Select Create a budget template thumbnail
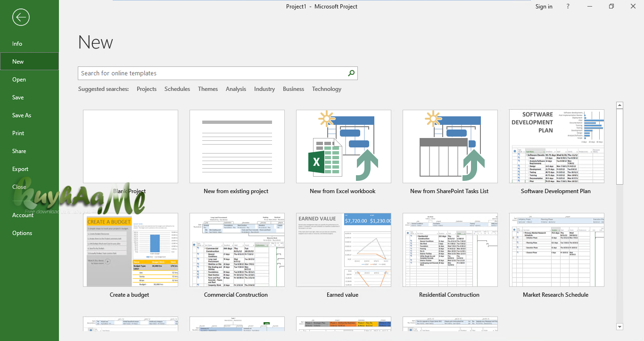Image resolution: width=644 pixels, height=341 pixels. pyautogui.click(x=131, y=250)
